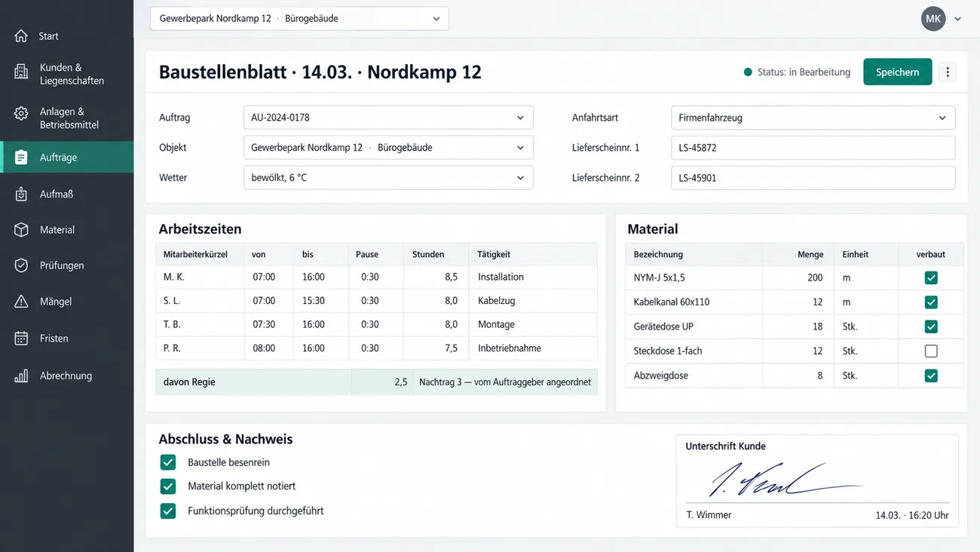Open the Objekt dropdown in the form

point(388,148)
